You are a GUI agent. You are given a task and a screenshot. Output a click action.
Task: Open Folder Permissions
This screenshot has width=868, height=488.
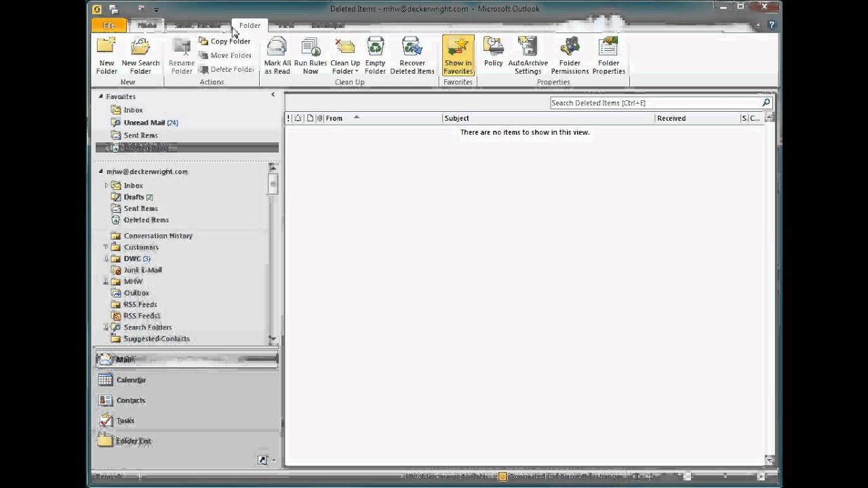click(570, 56)
